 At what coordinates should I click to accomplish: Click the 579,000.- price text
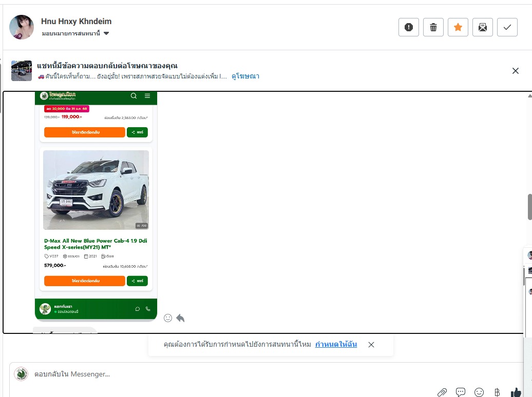pos(55,266)
